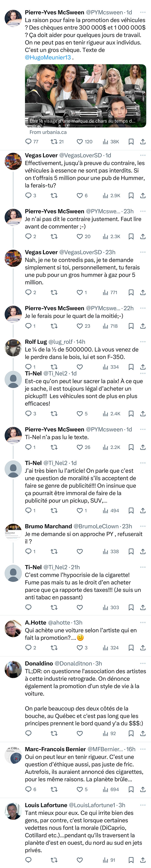Open the @HugoMeunier13 mention link

click(48, 57)
